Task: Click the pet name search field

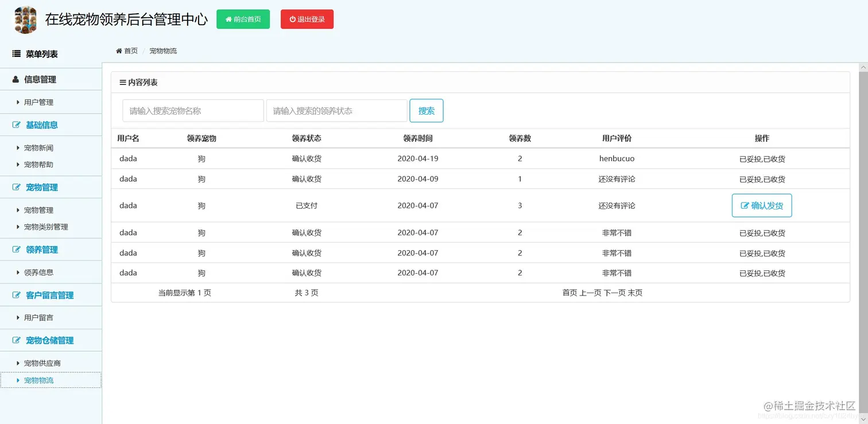Action: coord(193,111)
